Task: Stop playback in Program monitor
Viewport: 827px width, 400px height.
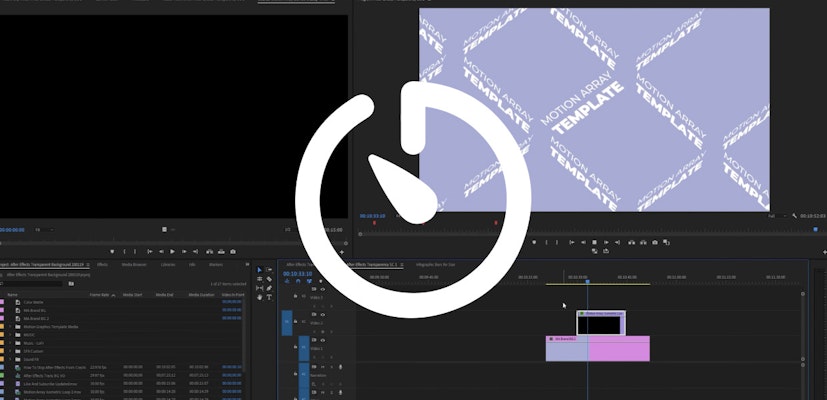Action: point(594,242)
